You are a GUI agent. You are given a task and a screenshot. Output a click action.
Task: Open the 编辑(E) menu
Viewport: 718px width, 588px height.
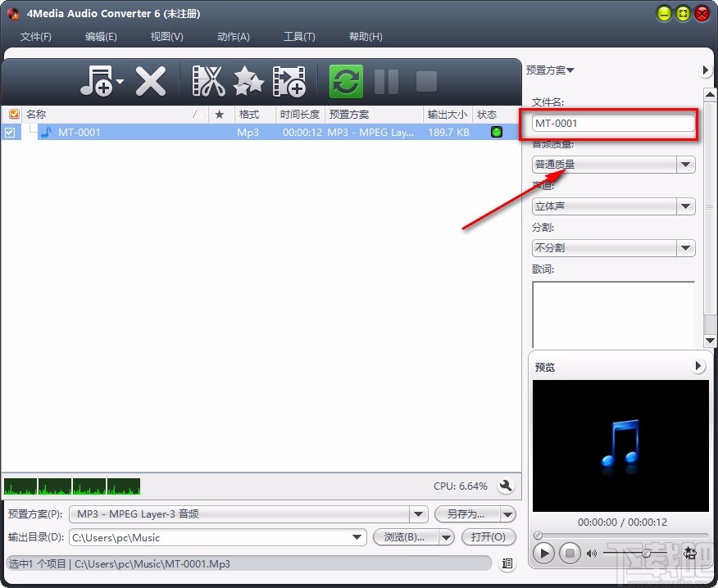coord(101,37)
